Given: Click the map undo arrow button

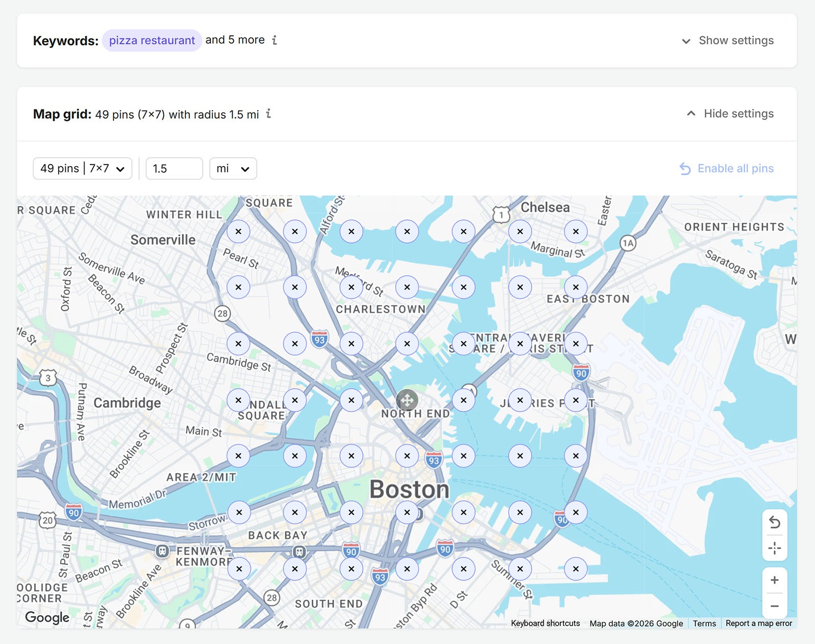Looking at the screenshot, I should 774,522.
